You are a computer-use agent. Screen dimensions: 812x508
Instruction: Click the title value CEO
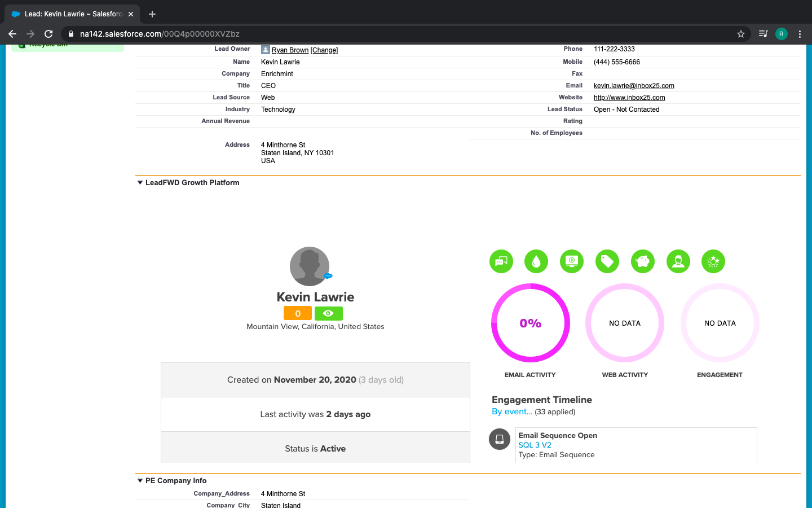pos(268,86)
